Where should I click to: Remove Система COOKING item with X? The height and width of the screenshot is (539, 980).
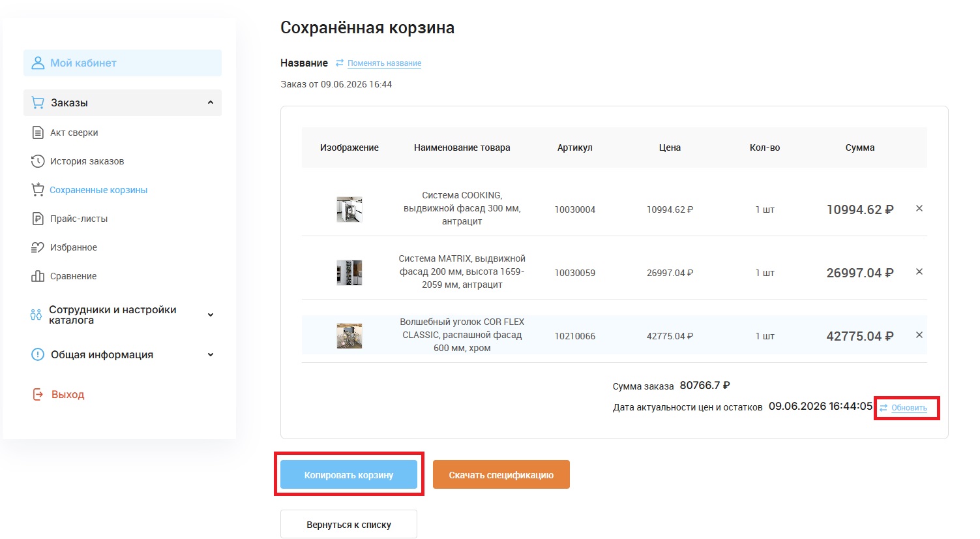pyautogui.click(x=919, y=209)
